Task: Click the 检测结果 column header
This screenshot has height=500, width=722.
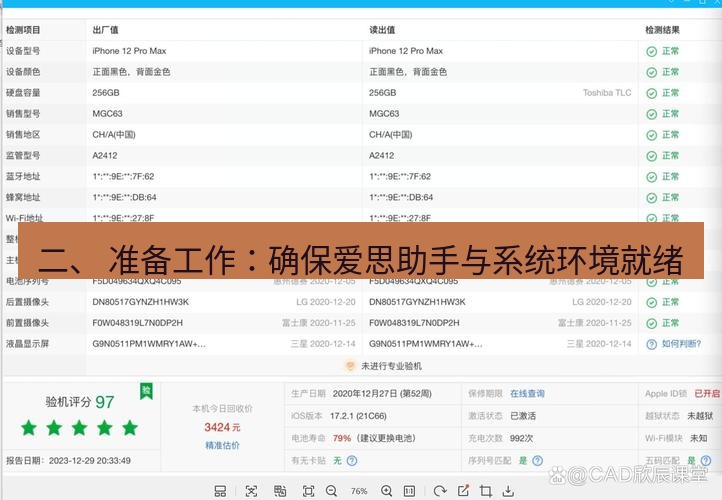Action: tap(662, 30)
